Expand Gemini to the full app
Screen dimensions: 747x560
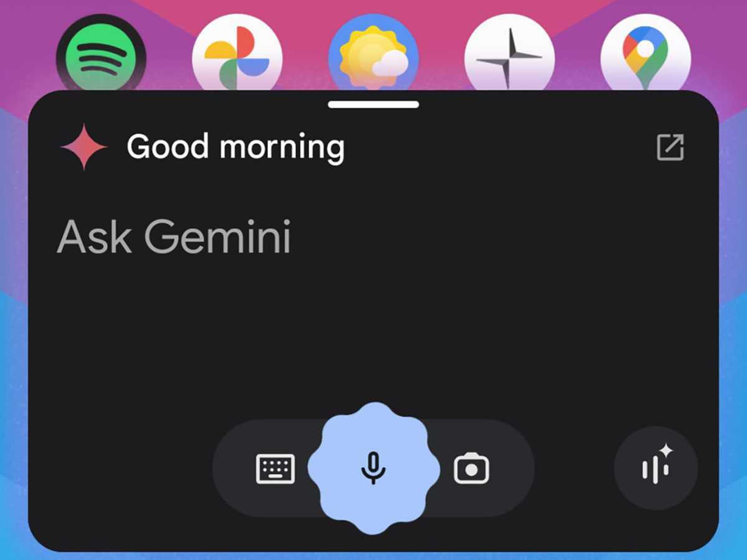pos(670,147)
